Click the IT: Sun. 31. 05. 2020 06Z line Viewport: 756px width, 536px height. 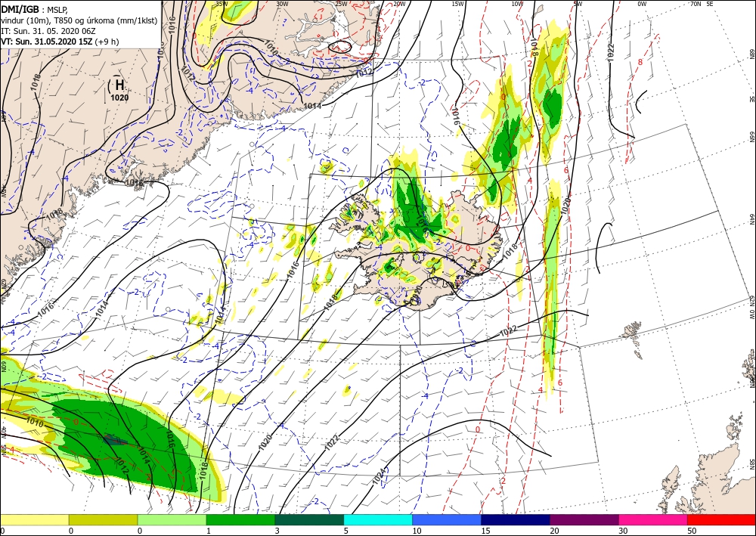pyautogui.click(x=48, y=31)
